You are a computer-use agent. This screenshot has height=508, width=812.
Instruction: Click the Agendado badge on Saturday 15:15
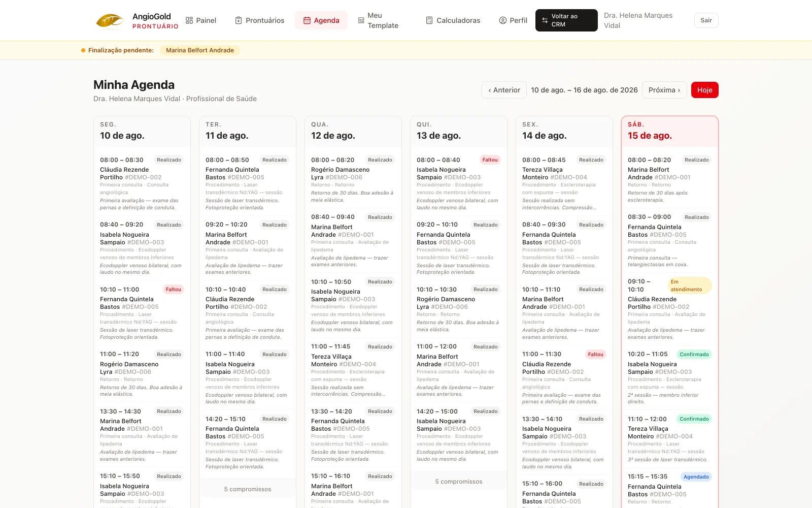click(696, 477)
